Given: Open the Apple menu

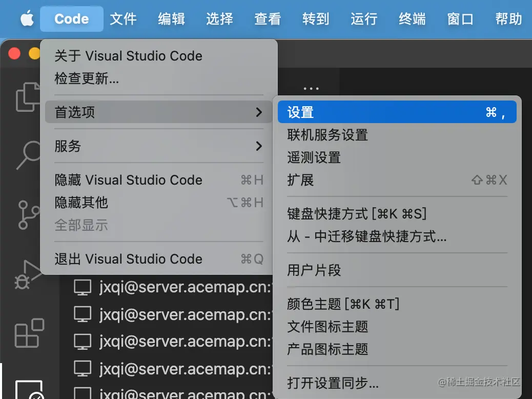Looking at the screenshot, I should (27, 18).
